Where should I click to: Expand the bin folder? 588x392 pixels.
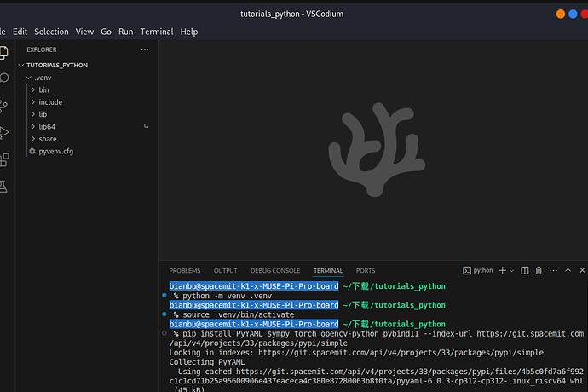43,89
